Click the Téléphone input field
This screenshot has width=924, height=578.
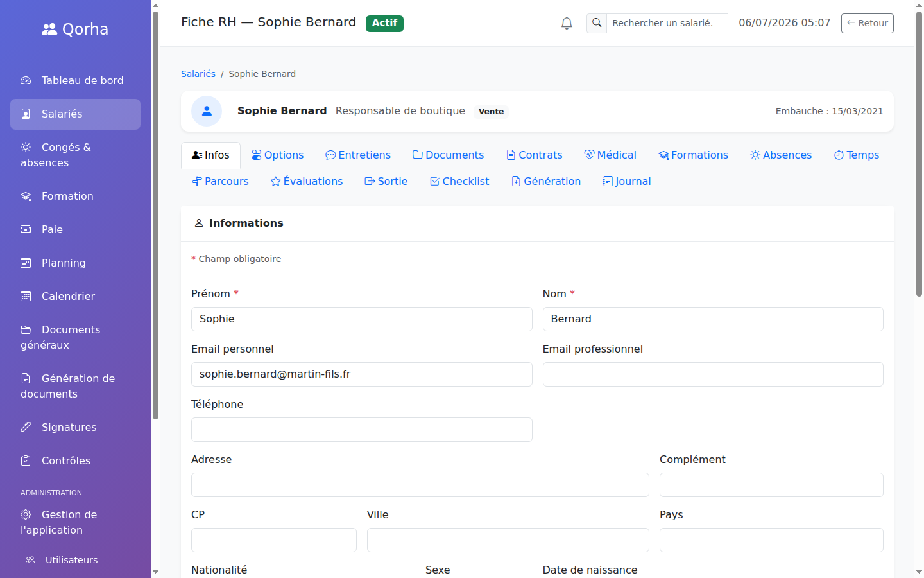pos(361,430)
